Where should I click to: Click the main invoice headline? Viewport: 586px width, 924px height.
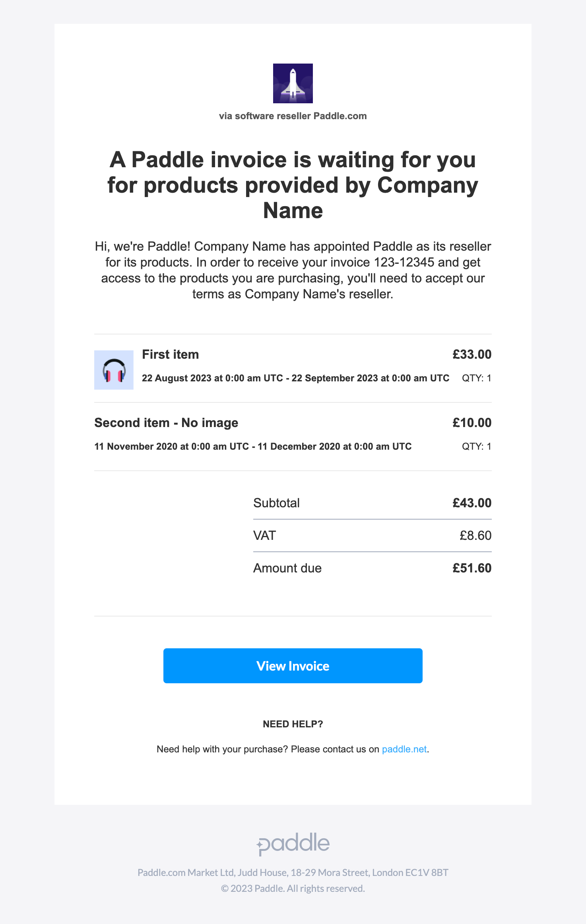coord(293,185)
